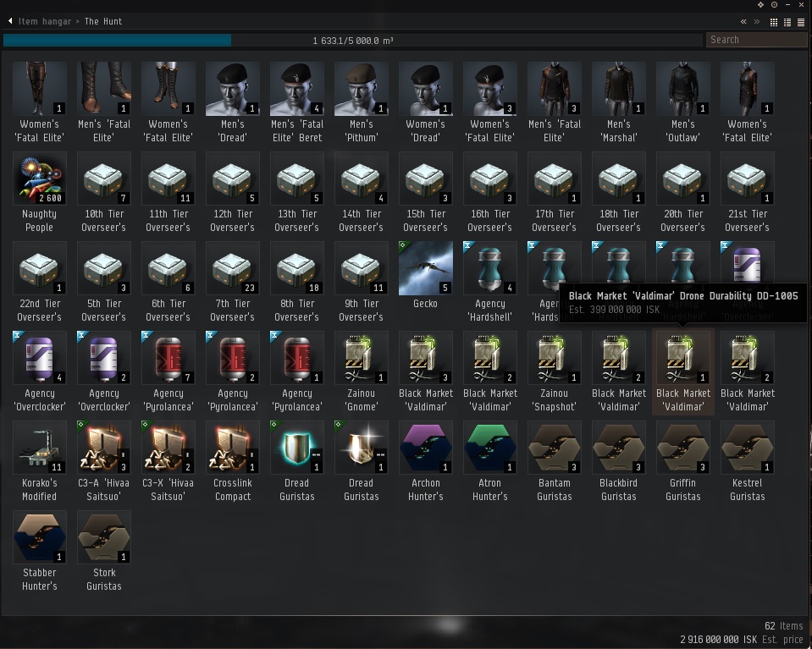Viewport: 812px width, 649px height.
Task: Select the Men's 'Dread' beret
Action: pos(233,102)
